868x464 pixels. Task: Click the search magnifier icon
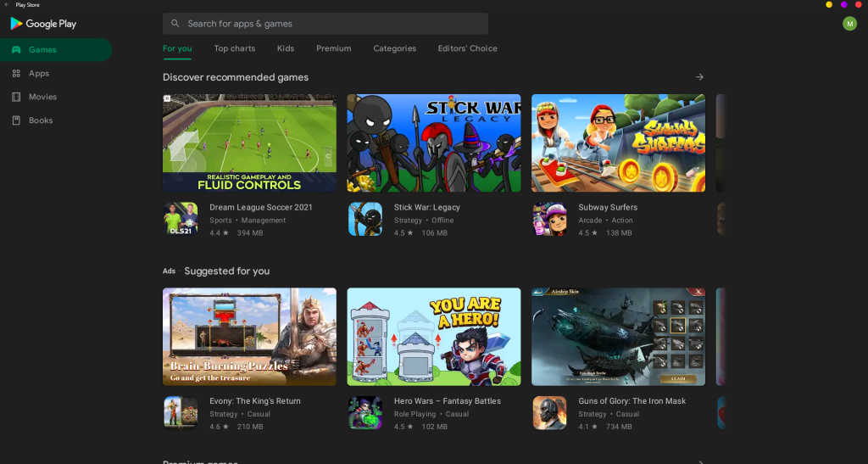click(x=175, y=24)
